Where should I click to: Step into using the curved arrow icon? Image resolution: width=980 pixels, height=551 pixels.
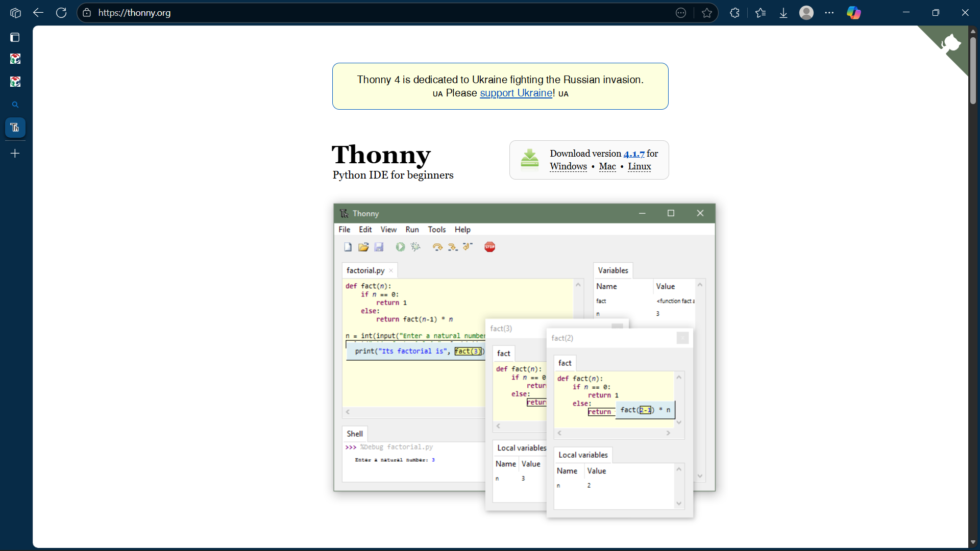click(453, 246)
